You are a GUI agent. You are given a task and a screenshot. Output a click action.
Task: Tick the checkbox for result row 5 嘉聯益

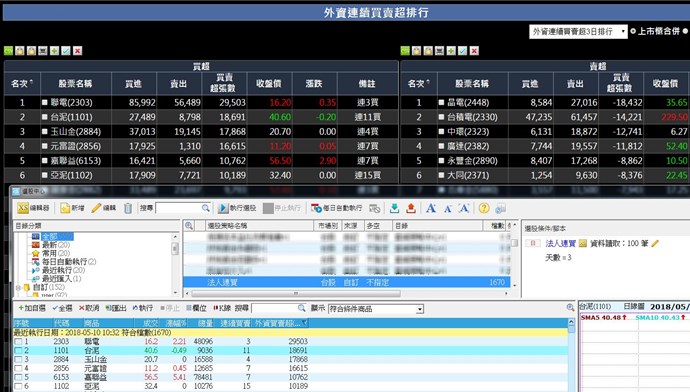(18, 377)
